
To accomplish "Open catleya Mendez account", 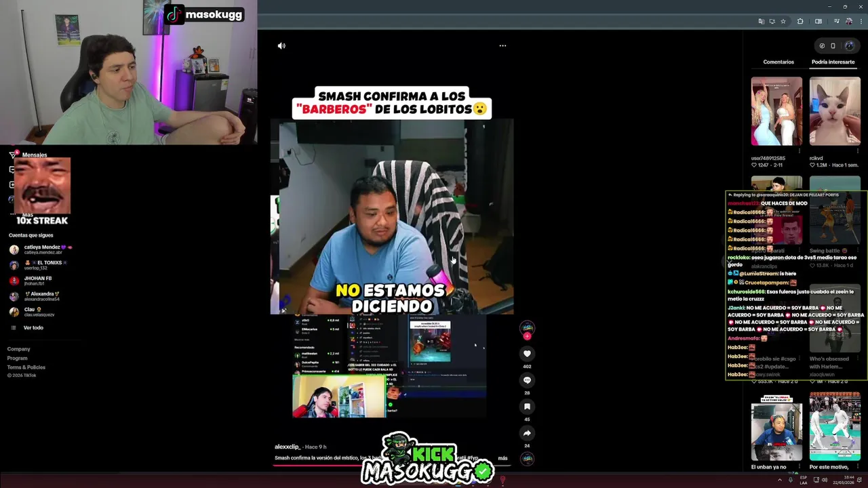I will (x=41, y=249).
